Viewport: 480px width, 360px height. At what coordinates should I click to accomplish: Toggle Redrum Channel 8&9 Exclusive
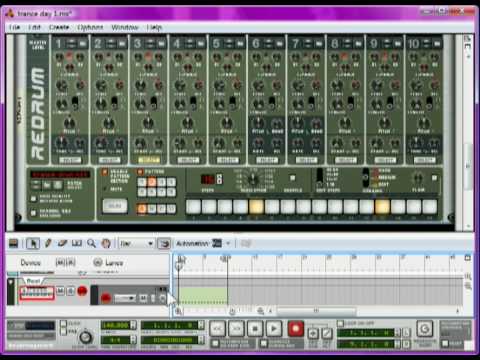click(x=33, y=213)
